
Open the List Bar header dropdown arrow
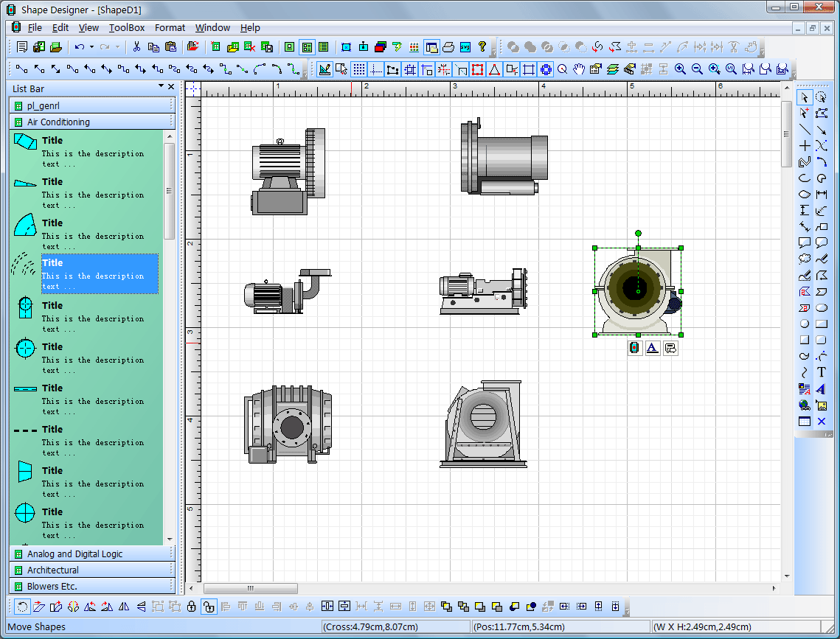point(161,86)
